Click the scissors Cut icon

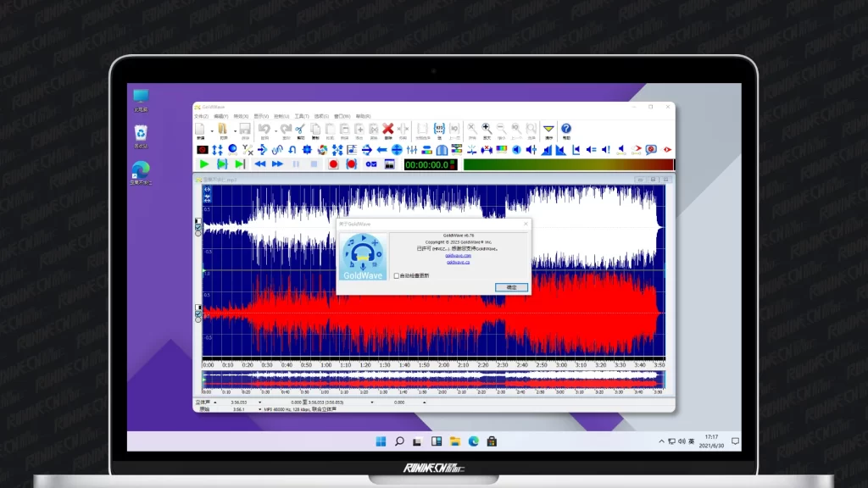point(300,129)
